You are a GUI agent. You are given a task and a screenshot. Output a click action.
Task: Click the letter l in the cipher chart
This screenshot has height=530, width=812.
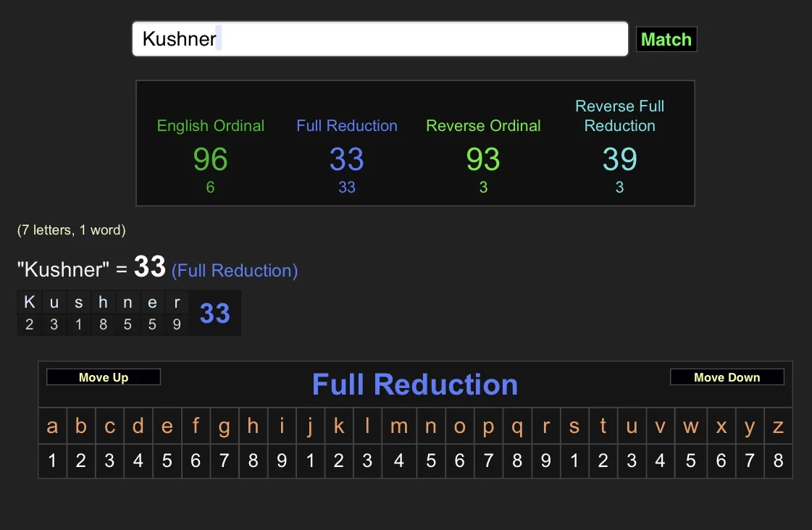(367, 426)
